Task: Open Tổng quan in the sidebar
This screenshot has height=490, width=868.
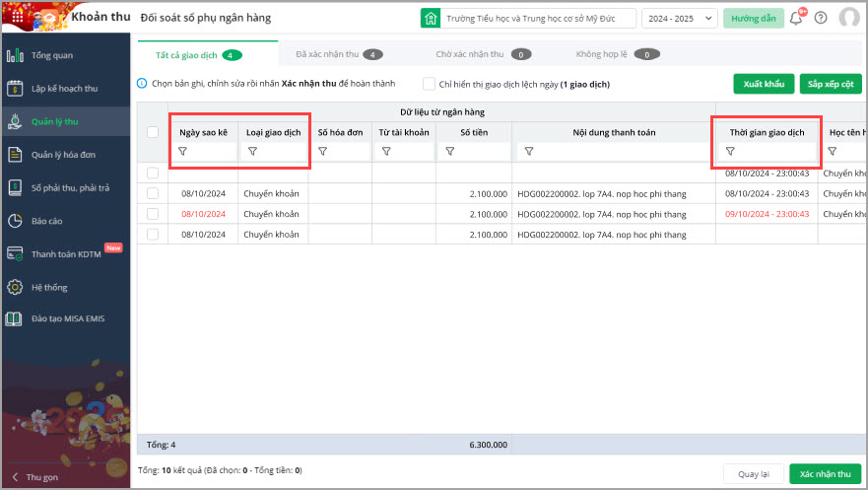Action: point(66,55)
